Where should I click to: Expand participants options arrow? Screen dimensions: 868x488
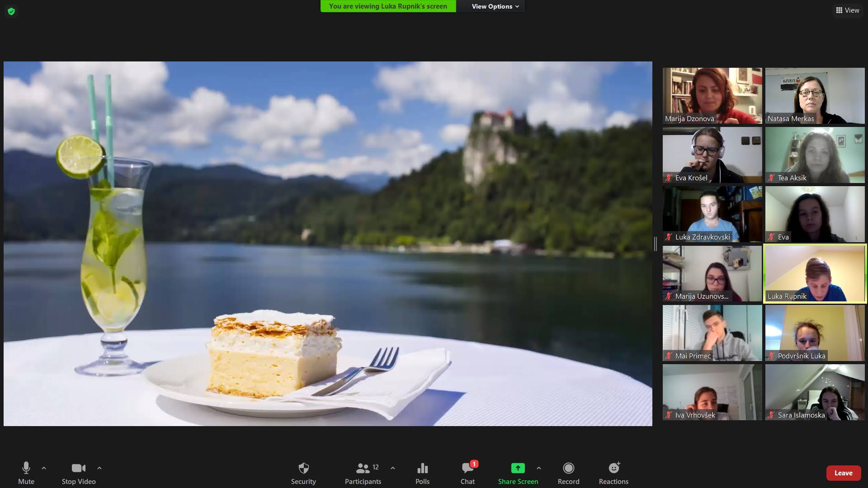(393, 468)
